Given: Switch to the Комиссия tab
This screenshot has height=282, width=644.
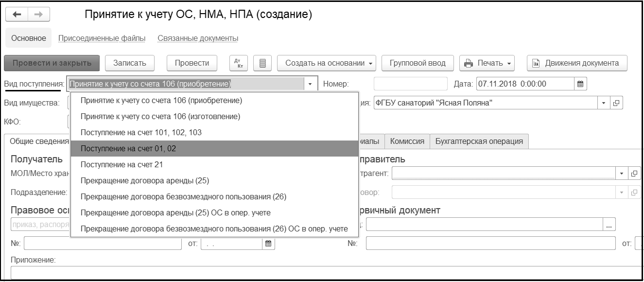Looking at the screenshot, I should coord(407,141).
